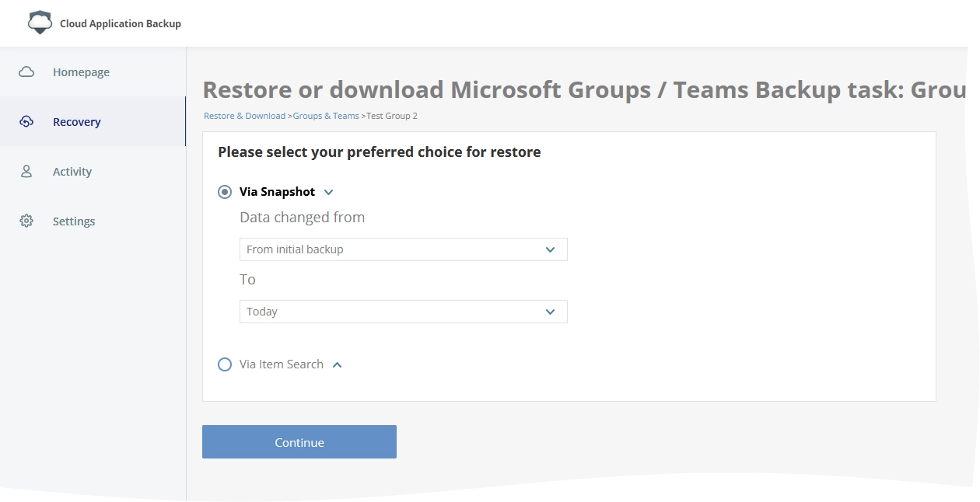The height and width of the screenshot is (502, 980).
Task: Open the Homepage menu item
Action: tap(93, 72)
